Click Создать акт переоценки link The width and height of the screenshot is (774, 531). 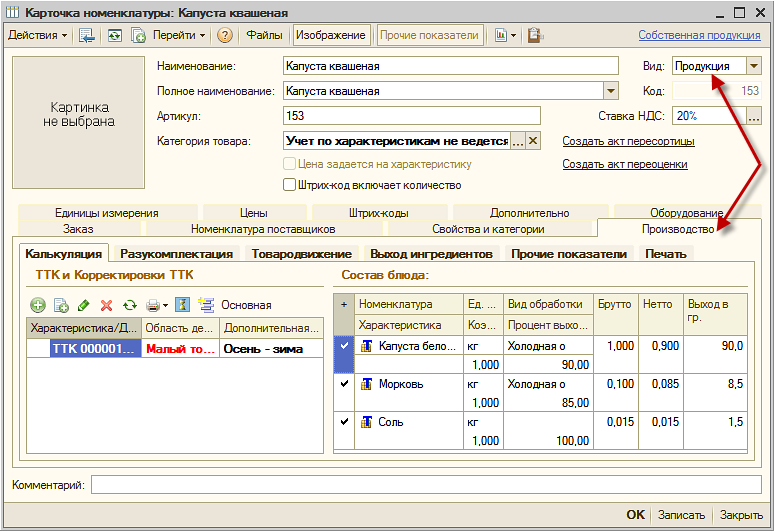point(625,164)
